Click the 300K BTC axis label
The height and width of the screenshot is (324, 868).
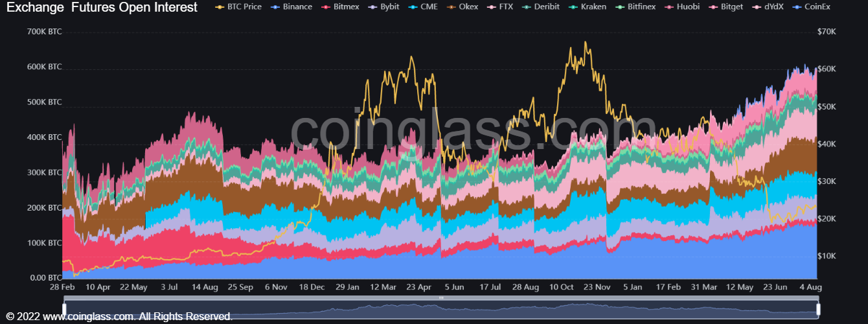coord(45,172)
